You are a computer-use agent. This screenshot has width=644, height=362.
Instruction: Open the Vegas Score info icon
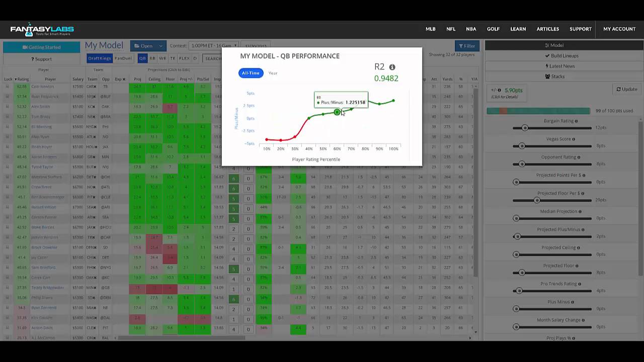[573, 139]
